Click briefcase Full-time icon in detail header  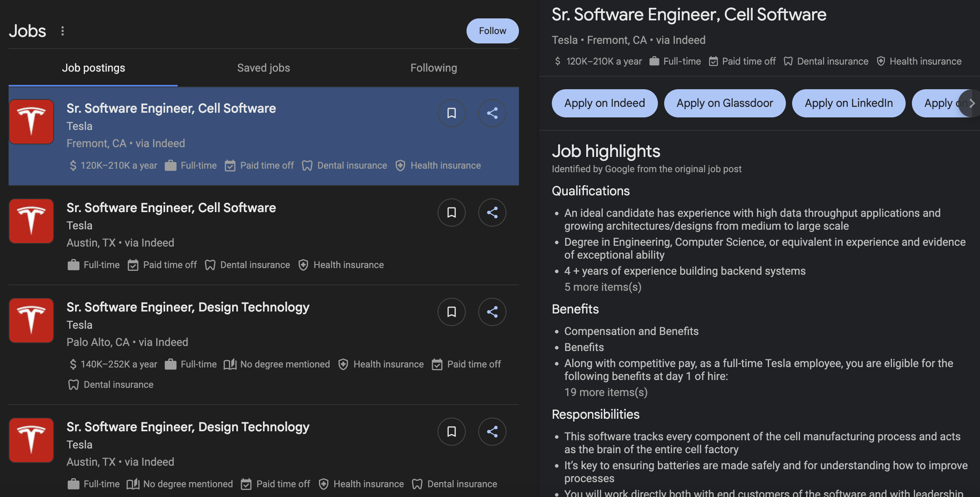coord(654,61)
